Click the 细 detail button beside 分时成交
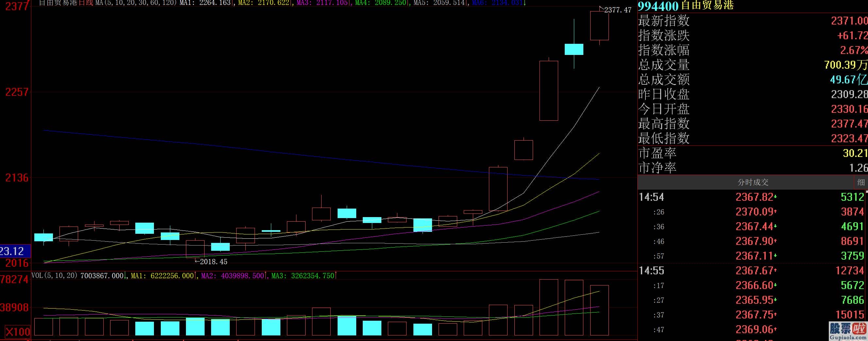Screen dimensions: 868x341 pos(861,182)
